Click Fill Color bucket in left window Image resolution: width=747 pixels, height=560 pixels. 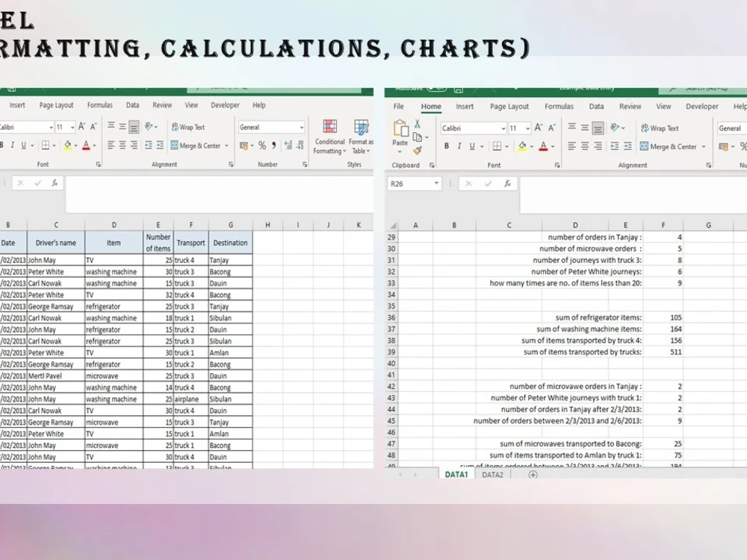tap(67, 146)
